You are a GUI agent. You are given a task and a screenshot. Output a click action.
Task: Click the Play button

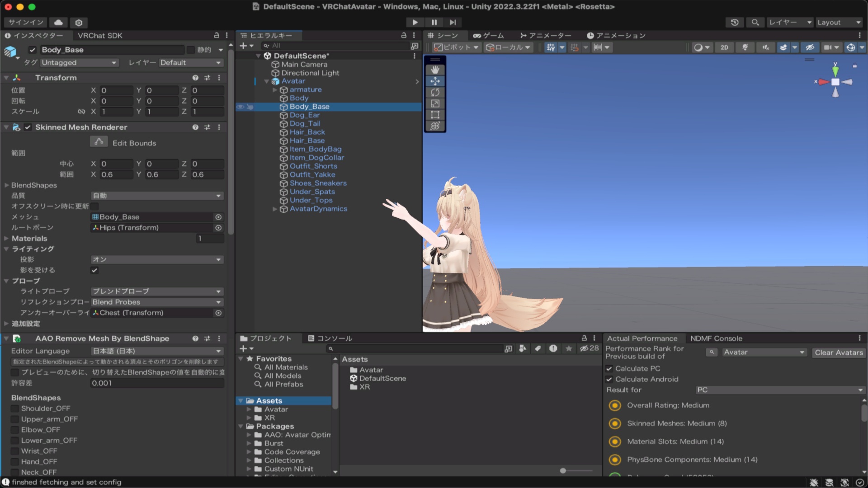point(415,22)
